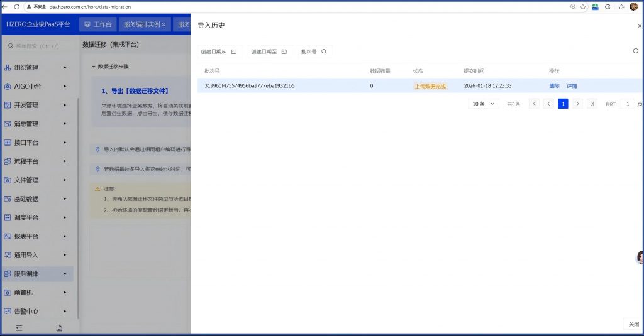Click the 关闭 button at bottom right
Image resolution: width=644 pixels, height=336 pixels.
tap(633, 324)
